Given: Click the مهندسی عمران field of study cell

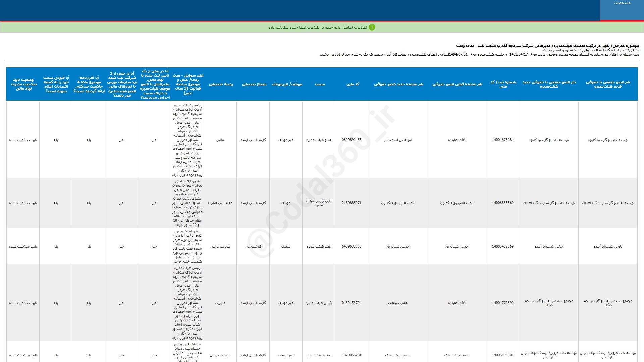Looking at the screenshot, I should tap(220, 203).
